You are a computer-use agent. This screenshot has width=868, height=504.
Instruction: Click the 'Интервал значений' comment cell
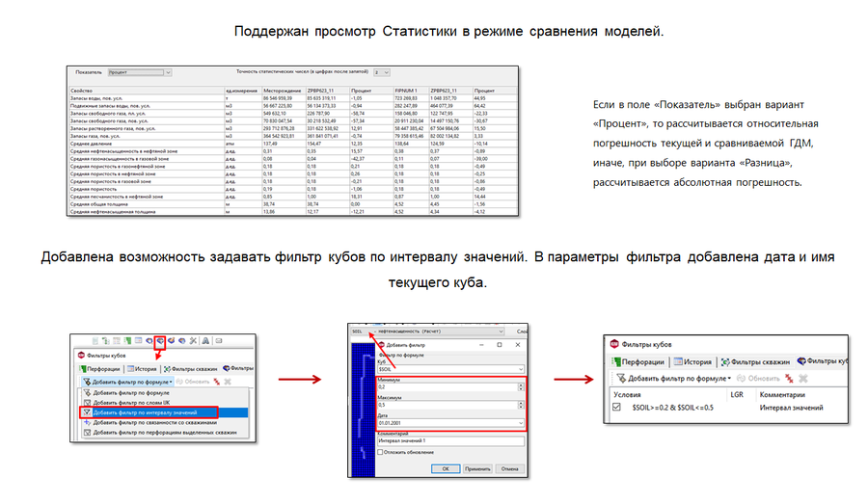click(791, 408)
